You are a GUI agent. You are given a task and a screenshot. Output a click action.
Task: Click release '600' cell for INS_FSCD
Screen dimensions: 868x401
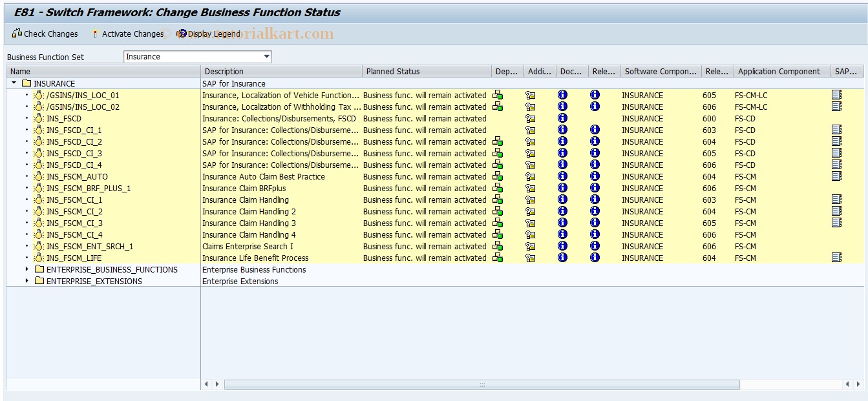click(709, 118)
